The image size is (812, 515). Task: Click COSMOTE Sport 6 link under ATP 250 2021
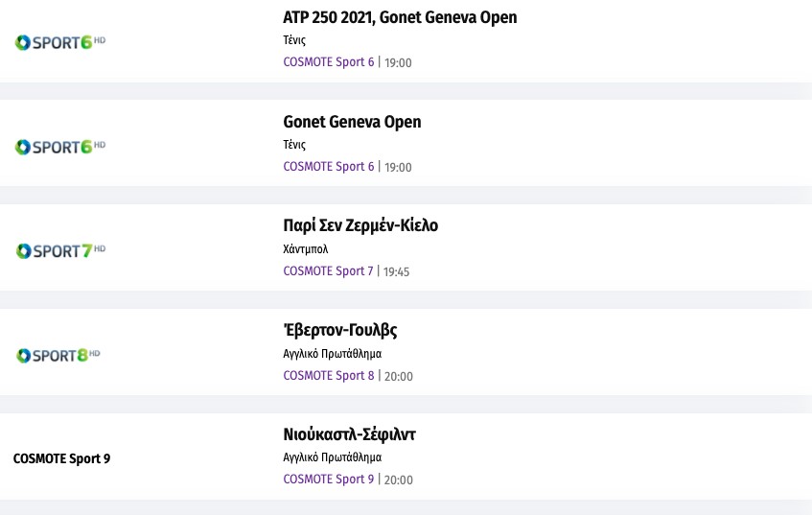[x=329, y=62]
